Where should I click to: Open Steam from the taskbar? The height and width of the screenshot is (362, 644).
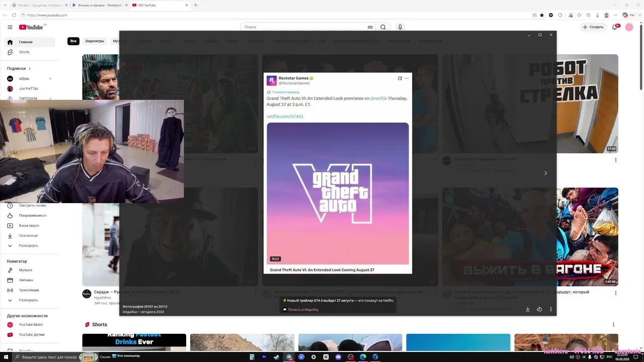pos(276,357)
